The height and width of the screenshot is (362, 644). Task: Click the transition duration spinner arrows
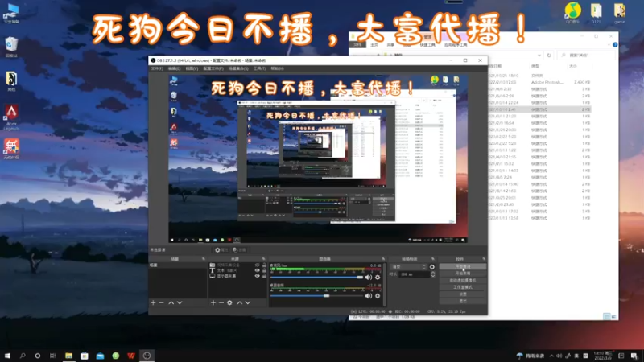pyautogui.click(x=433, y=274)
